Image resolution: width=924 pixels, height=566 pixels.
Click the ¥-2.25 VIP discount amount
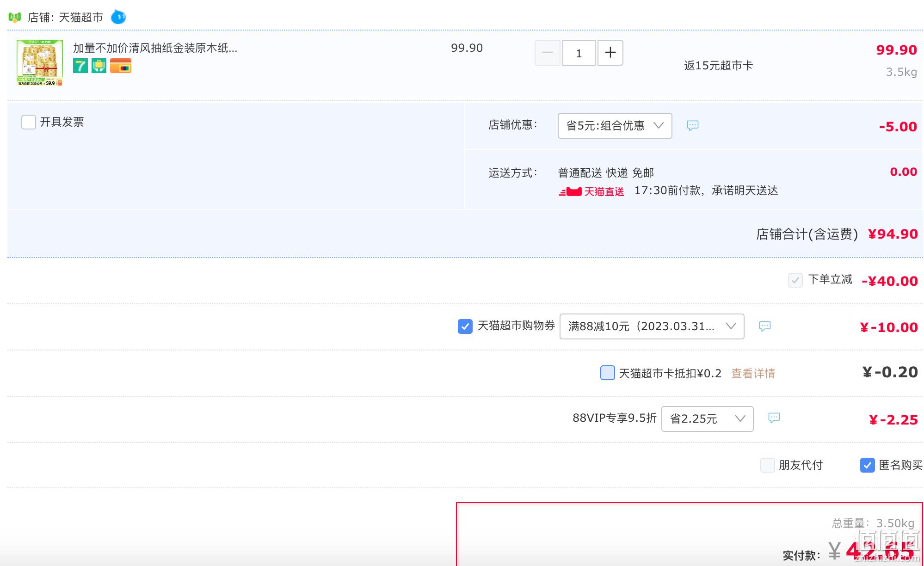tap(893, 420)
